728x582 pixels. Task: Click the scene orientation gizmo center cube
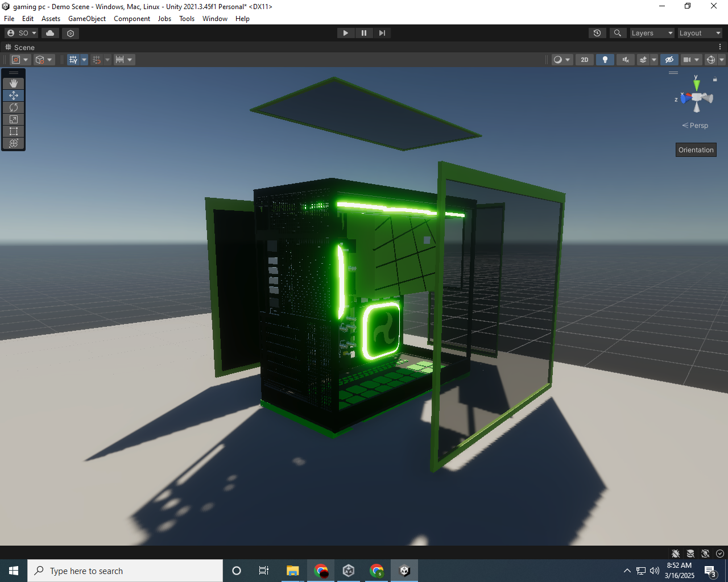[697, 98]
